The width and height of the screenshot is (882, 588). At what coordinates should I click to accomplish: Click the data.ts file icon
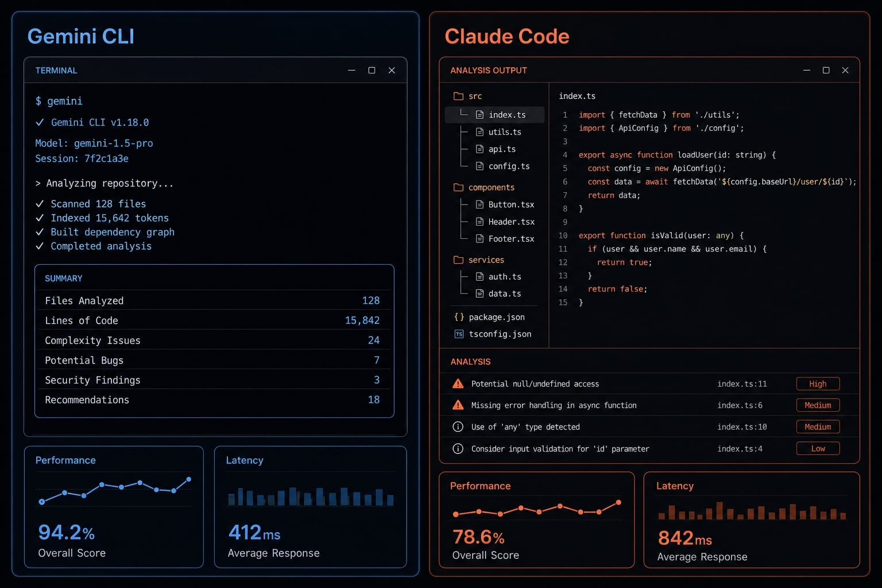point(479,293)
